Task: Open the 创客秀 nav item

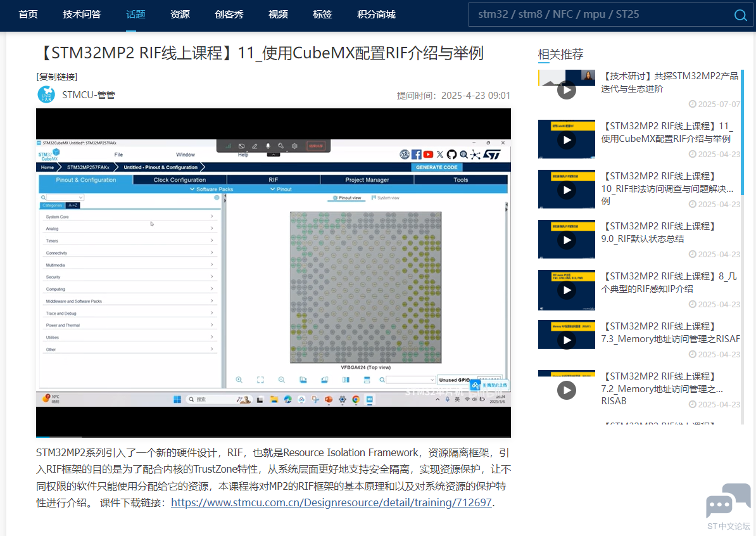Action: (229, 15)
